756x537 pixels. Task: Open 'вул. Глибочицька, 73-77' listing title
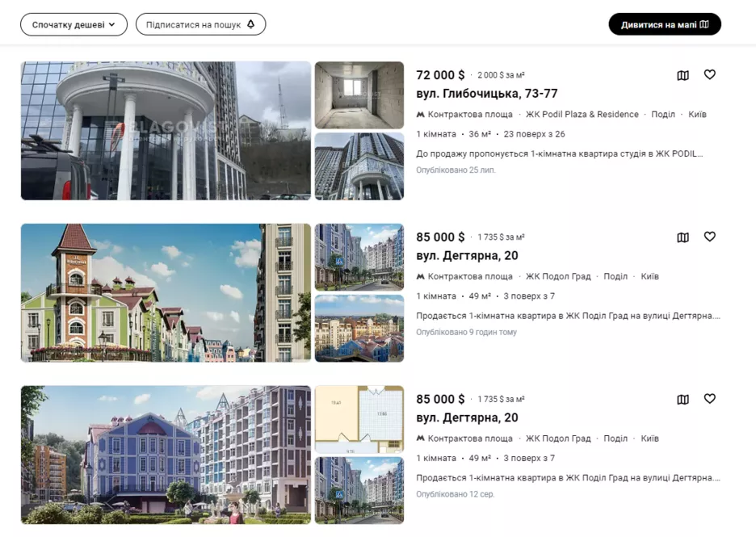click(x=486, y=94)
